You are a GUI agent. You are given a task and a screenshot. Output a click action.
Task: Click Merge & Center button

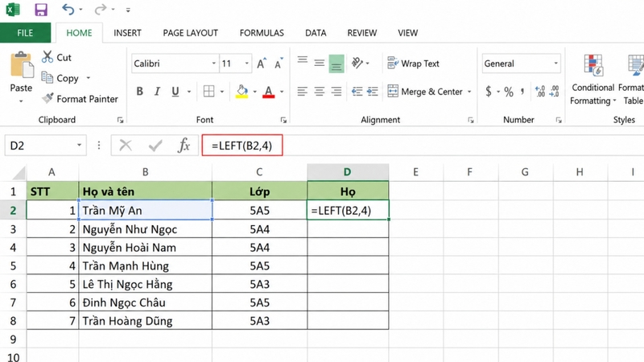pos(425,92)
